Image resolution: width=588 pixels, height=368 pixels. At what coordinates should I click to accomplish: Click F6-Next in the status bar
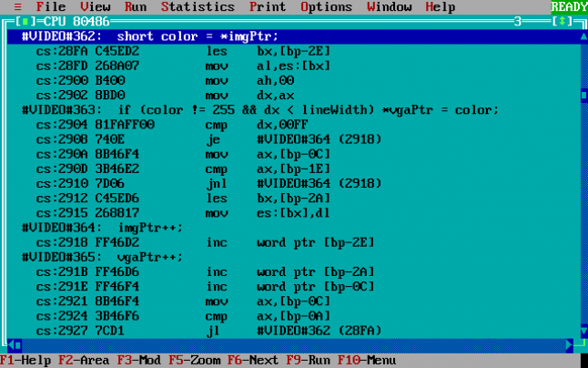(253, 361)
